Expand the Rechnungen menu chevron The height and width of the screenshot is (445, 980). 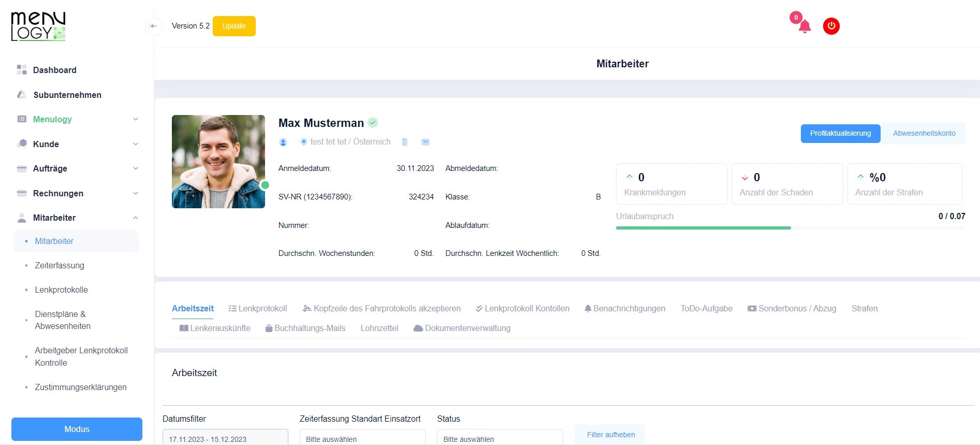(x=136, y=193)
